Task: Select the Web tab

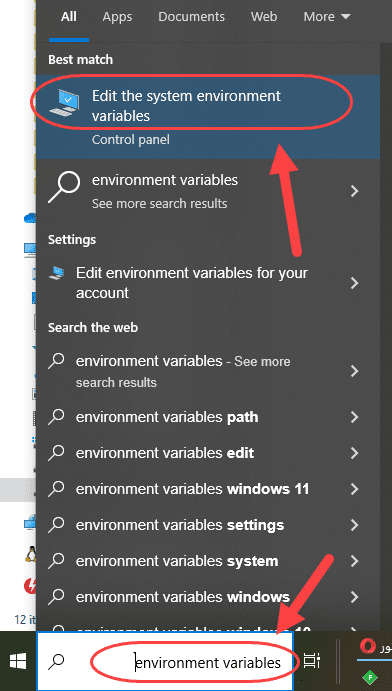Action: [264, 17]
